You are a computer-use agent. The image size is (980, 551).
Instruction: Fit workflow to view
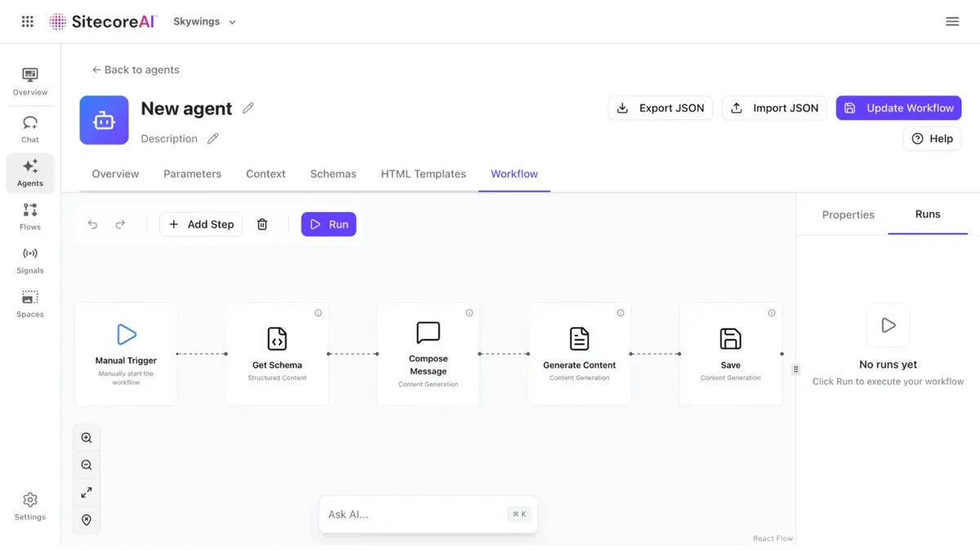tap(87, 492)
